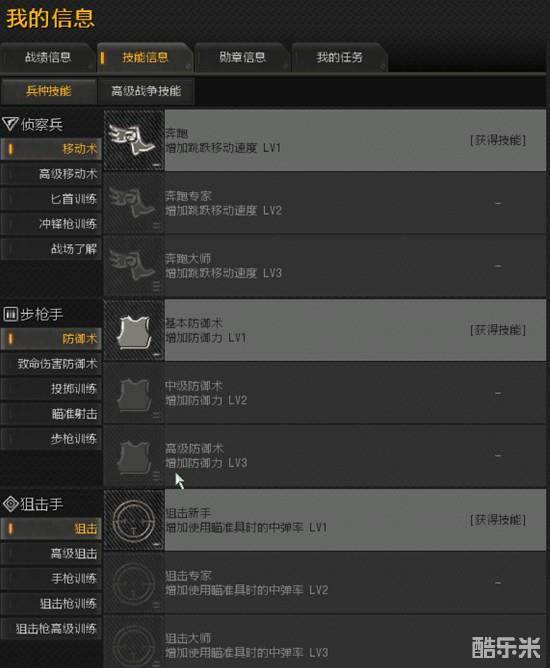The height and width of the screenshot is (668, 550).
Task: Select the 基本防御术 armor vest icon
Action: pos(134,330)
